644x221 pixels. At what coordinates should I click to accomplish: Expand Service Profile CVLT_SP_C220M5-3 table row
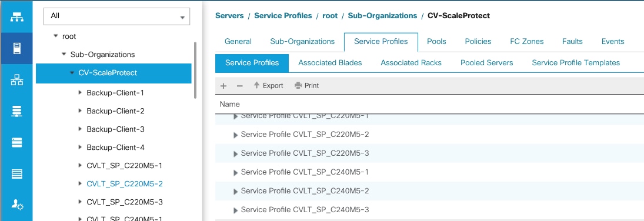pyautogui.click(x=236, y=154)
